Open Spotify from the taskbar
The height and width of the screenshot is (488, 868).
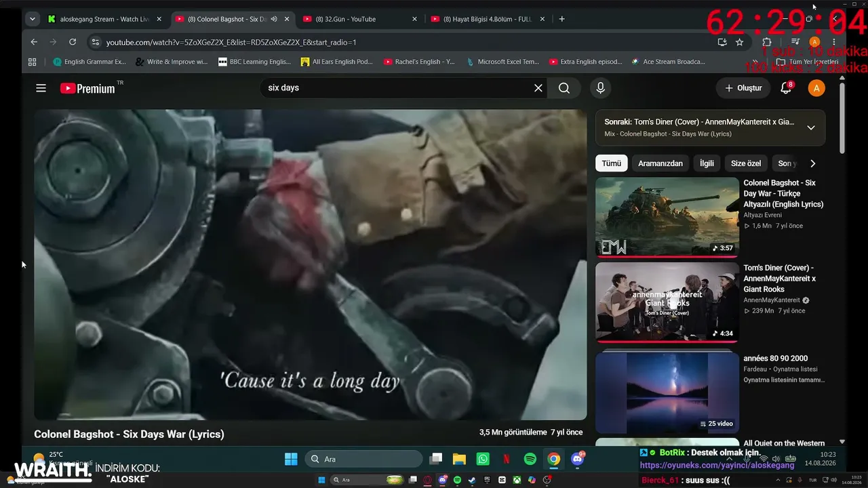(x=530, y=459)
